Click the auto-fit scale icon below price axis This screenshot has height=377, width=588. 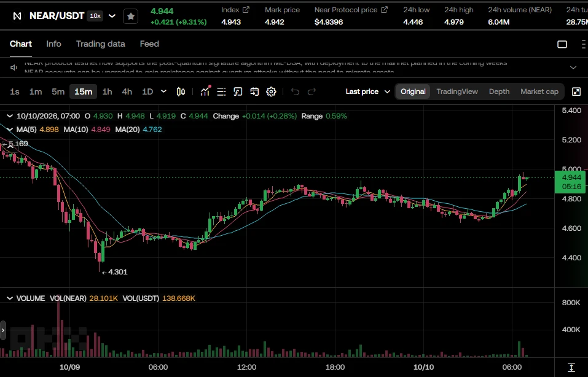tap(571, 367)
